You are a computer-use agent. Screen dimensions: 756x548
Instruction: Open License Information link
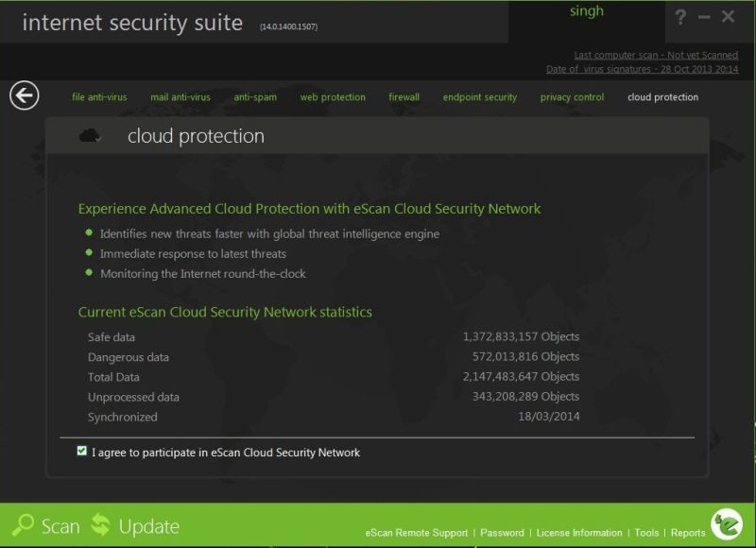(x=579, y=533)
